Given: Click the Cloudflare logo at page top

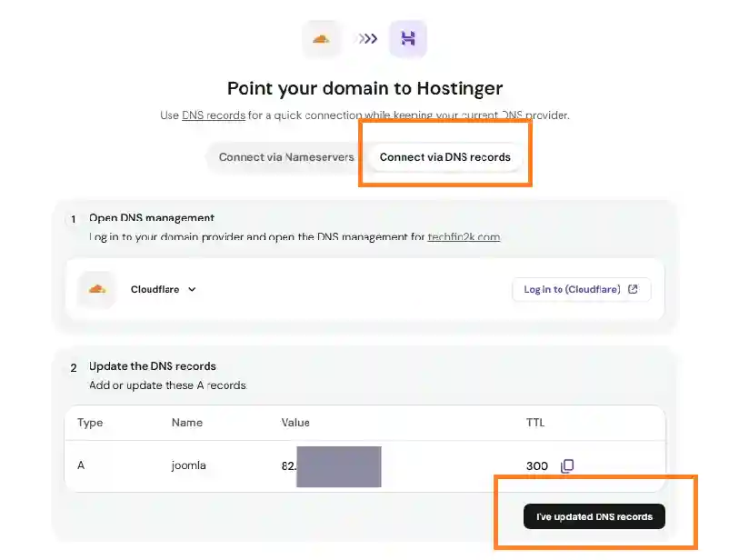Looking at the screenshot, I should (x=321, y=39).
